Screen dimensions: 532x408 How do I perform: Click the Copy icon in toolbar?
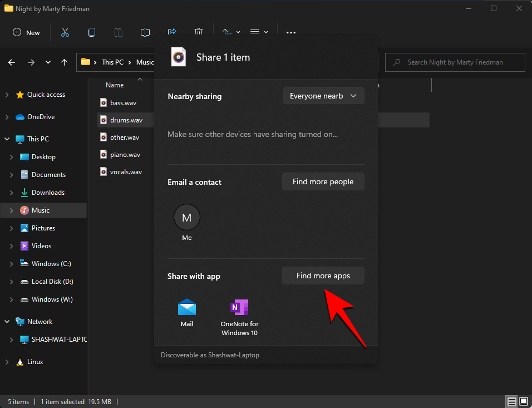tap(92, 33)
